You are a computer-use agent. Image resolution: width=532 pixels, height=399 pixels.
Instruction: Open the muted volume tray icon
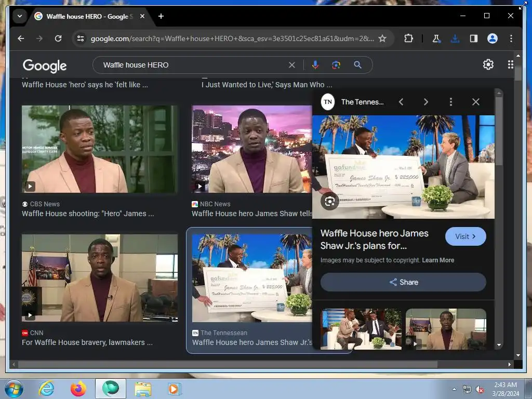pyautogui.click(x=480, y=390)
